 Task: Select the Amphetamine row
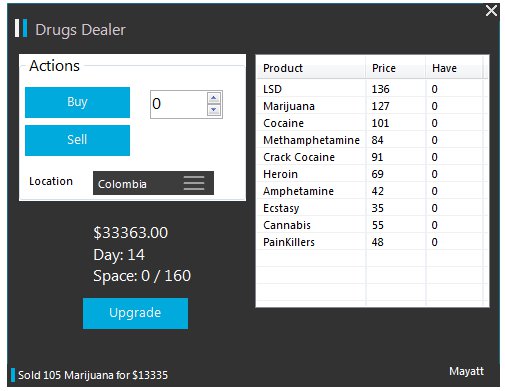373,191
